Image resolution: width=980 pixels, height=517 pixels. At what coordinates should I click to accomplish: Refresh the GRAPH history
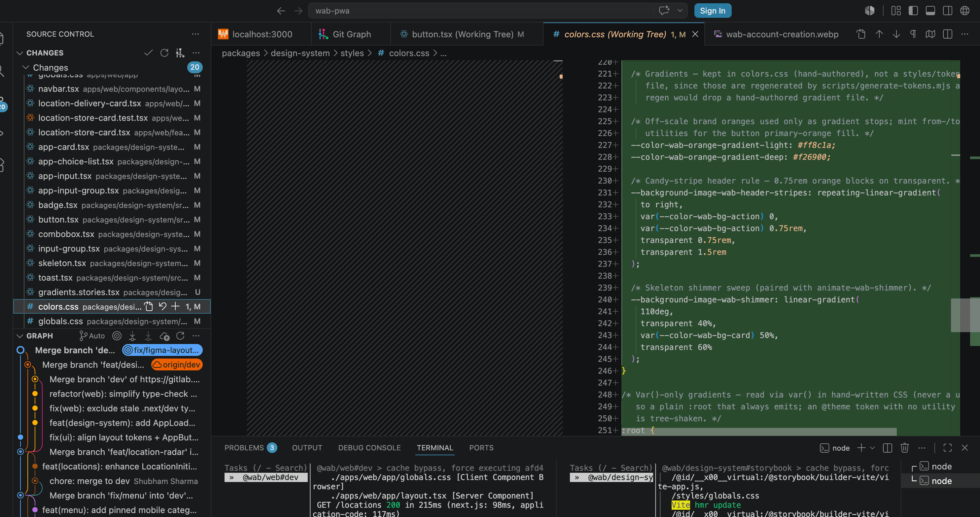click(x=180, y=336)
